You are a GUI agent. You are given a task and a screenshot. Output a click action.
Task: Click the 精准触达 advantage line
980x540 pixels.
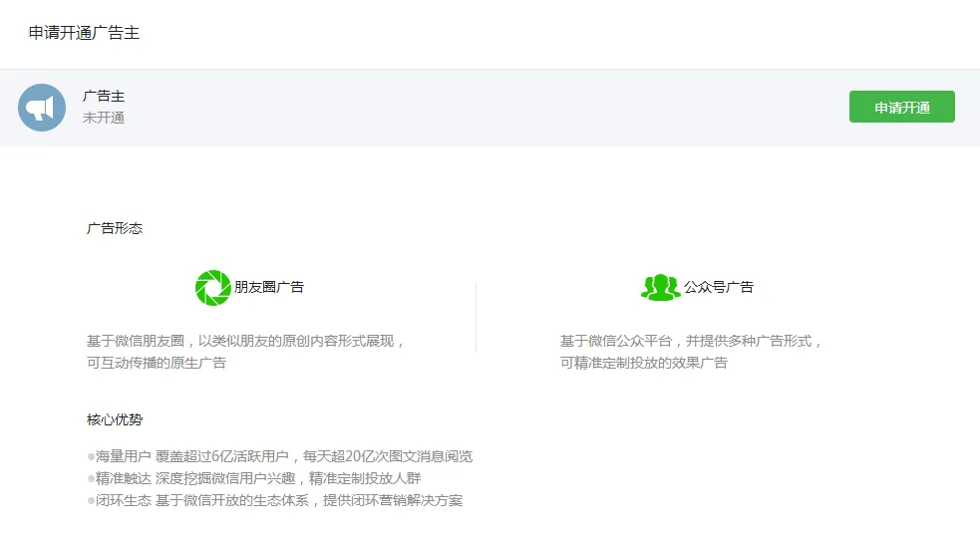coord(258,478)
